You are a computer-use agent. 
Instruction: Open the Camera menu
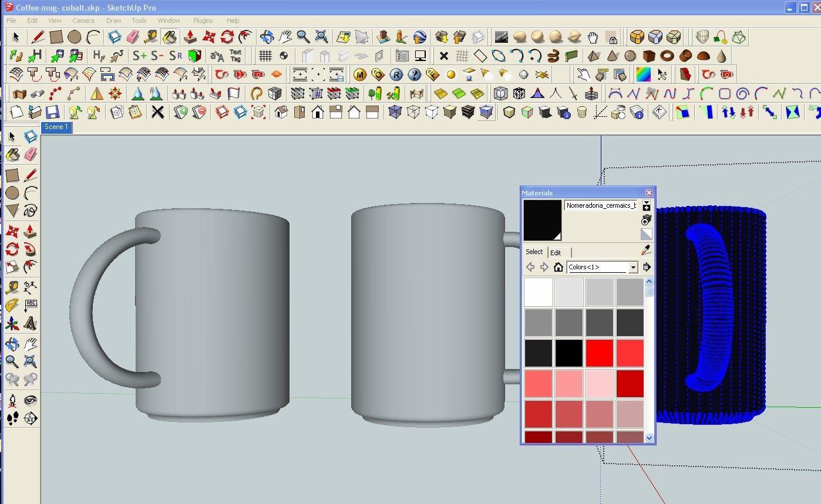83,21
